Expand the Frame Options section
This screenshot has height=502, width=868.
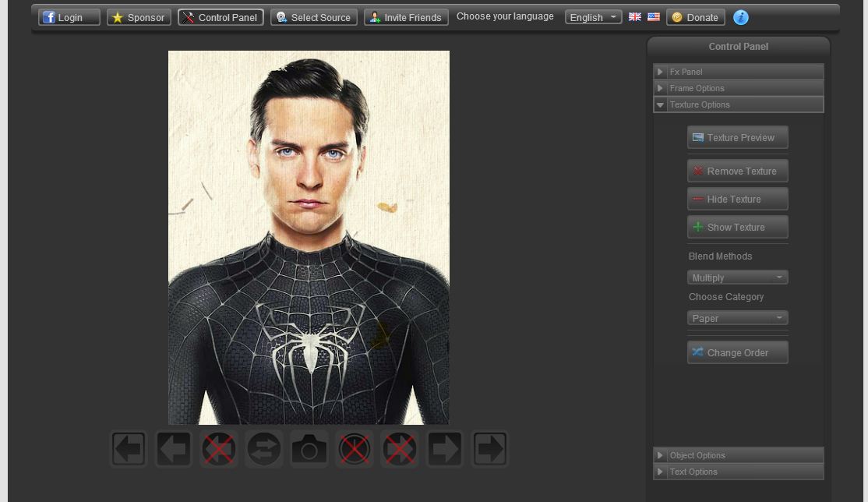click(x=739, y=88)
